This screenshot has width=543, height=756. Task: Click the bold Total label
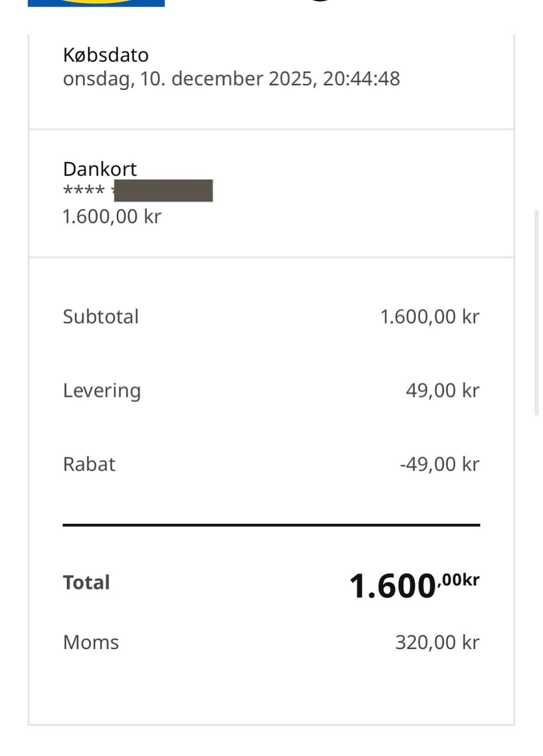(x=86, y=582)
